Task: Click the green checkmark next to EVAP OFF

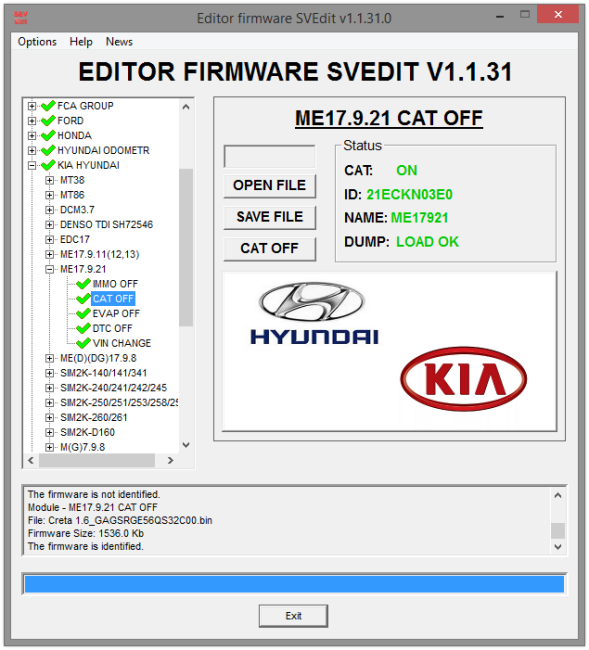Action: pyautogui.click(x=83, y=313)
